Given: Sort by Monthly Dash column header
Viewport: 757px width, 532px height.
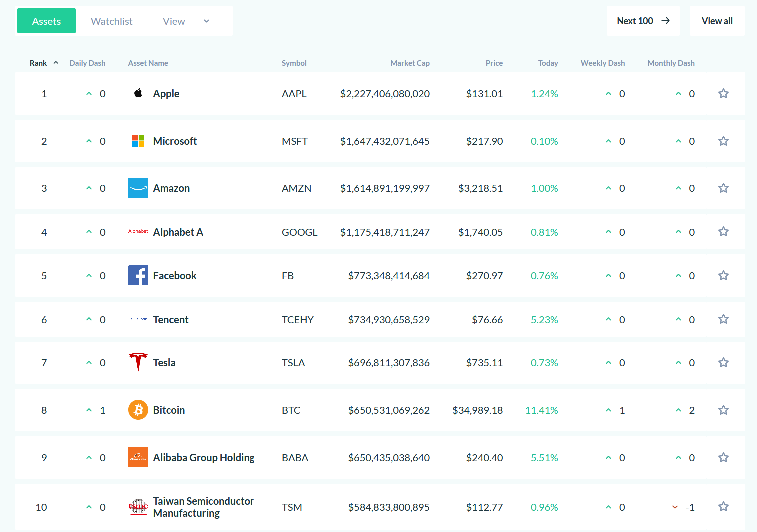Looking at the screenshot, I should pos(671,63).
